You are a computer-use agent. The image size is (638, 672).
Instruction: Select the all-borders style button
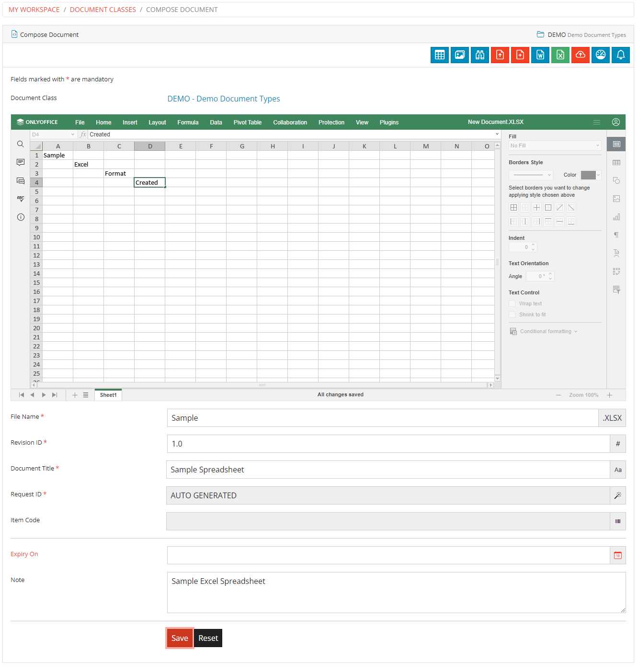(x=513, y=207)
